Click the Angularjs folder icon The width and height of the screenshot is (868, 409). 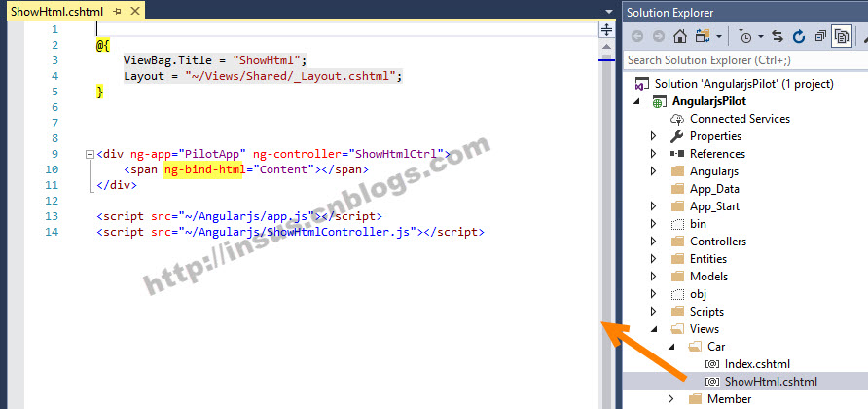tap(677, 171)
